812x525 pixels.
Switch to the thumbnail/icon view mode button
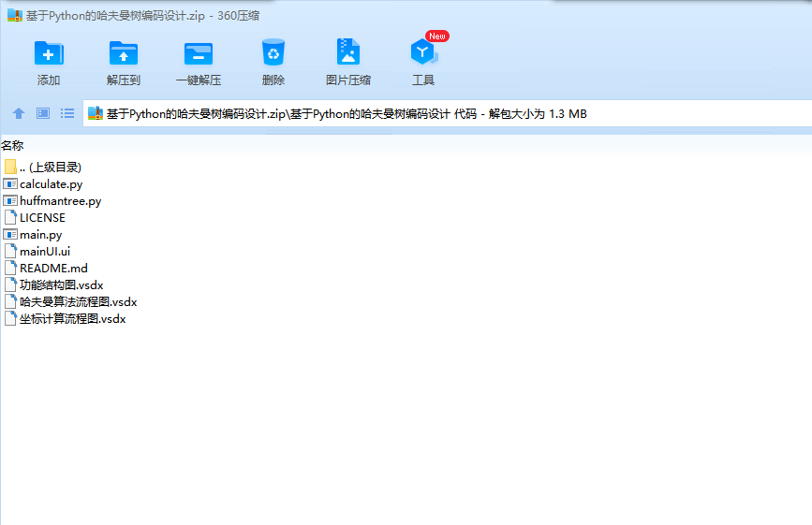(x=43, y=113)
